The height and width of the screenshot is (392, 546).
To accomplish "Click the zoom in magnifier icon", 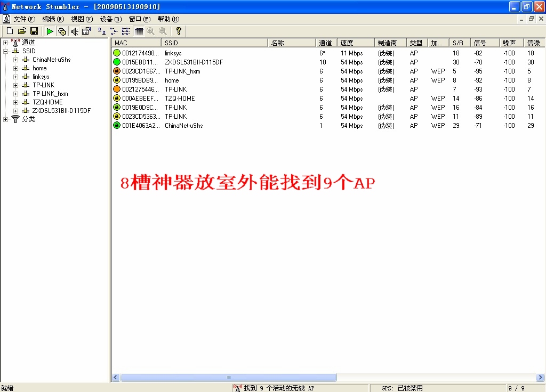I will click(x=151, y=31).
